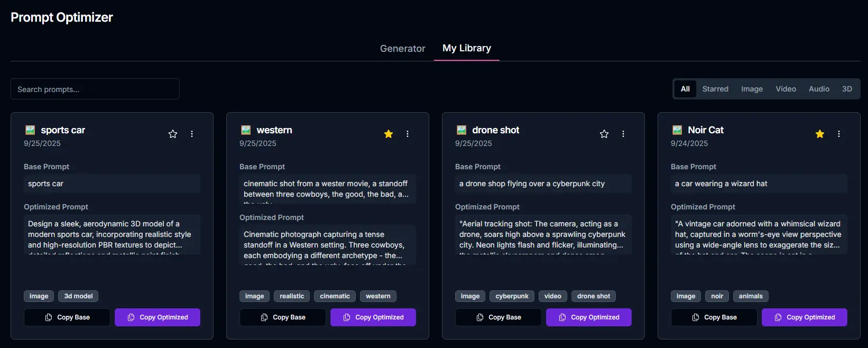Click the image tag on Noir Cat card
The height and width of the screenshot is (348, 868).
[686, 296]
